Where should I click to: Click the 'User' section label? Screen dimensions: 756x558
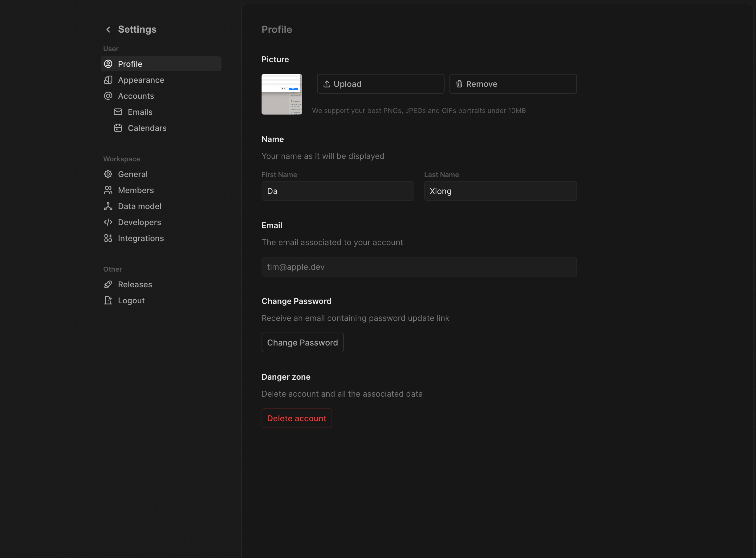pyautogui.click(x=111, y=49)
